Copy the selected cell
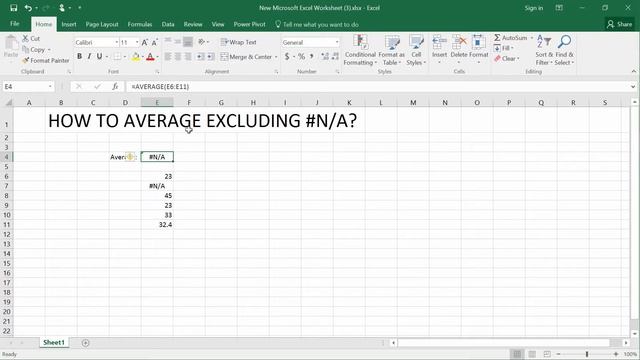 pos(34,49)
